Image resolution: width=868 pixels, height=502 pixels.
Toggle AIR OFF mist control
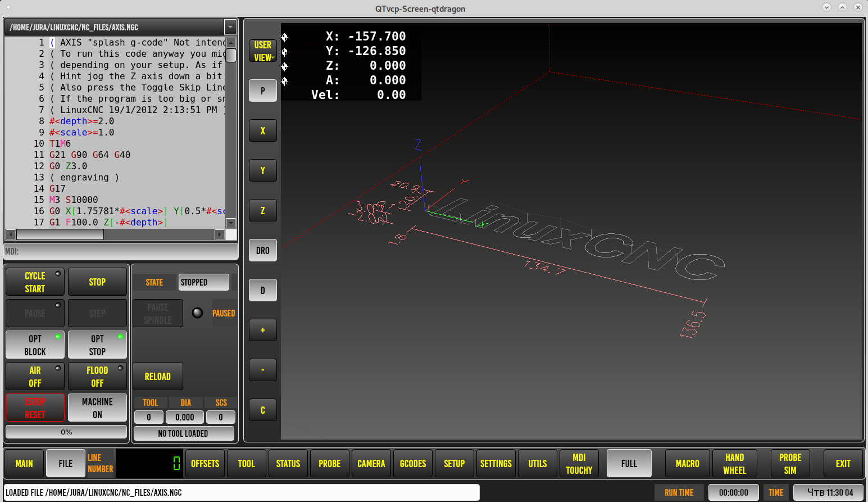pyautogui.click(x=35, y=377)
